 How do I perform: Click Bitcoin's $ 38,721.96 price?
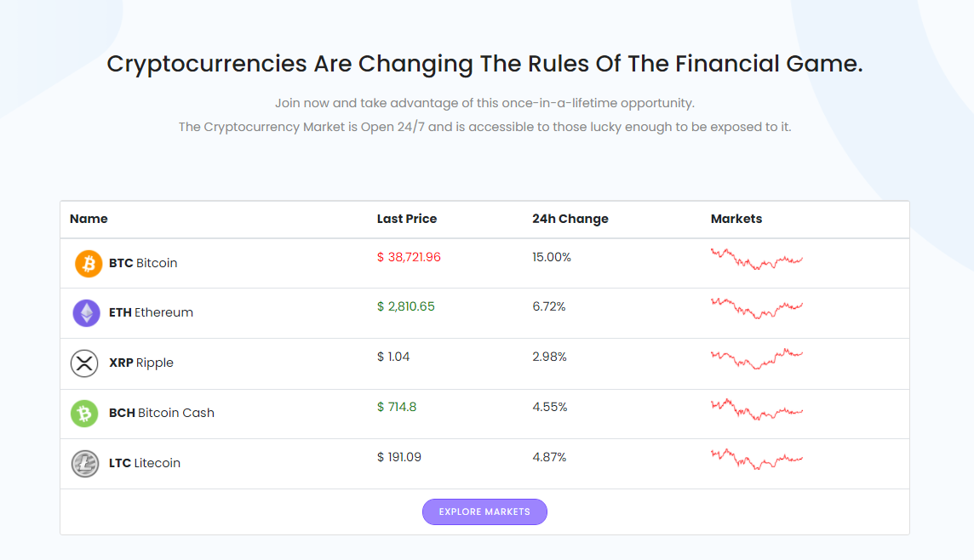pyautogui.click(x=409, y=257)
